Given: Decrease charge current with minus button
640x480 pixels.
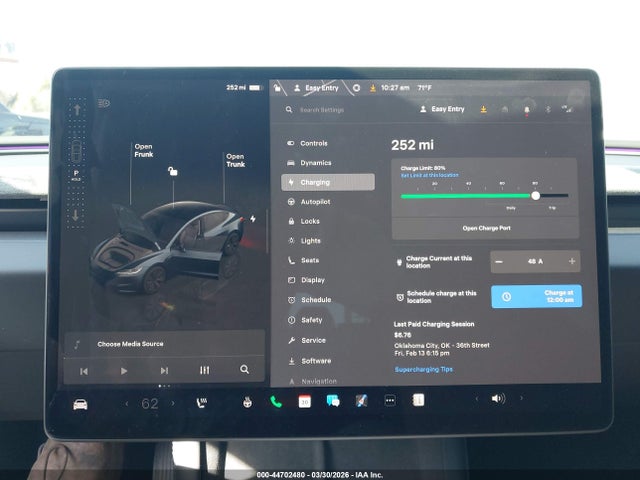Looking at the screenshot, I should (x=499, y=262).
